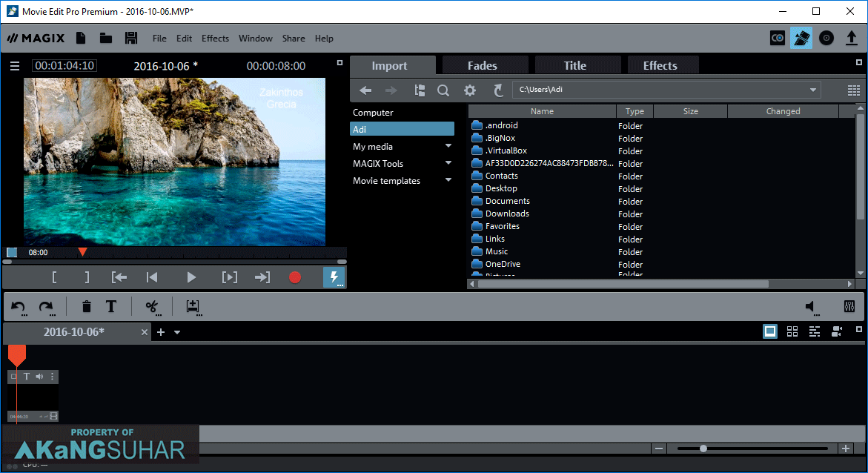The height and width of the screenshot is (473, 868).
Task: Delete selected object with trash icon
Action: point(87,306)
